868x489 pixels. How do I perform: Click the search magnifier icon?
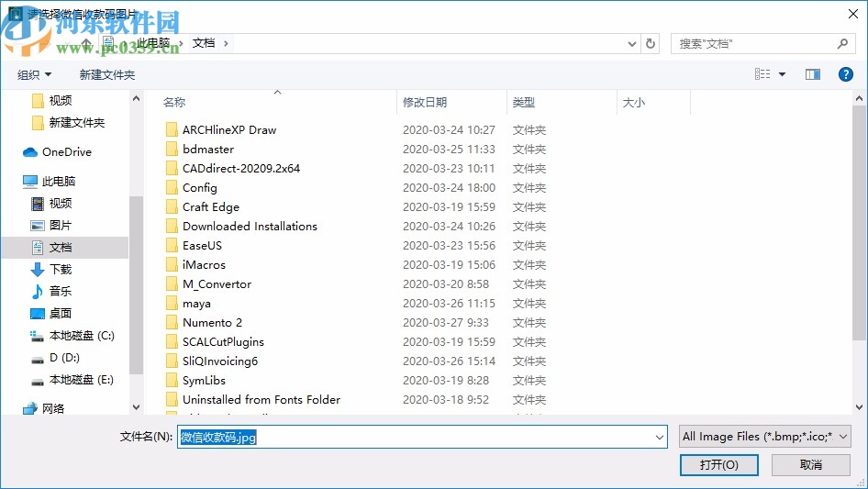[x=842, y=43]
